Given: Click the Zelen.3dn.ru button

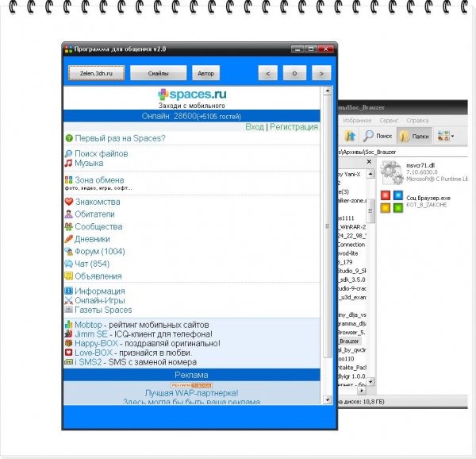Looking at the screenshot, I should point(97,73).
